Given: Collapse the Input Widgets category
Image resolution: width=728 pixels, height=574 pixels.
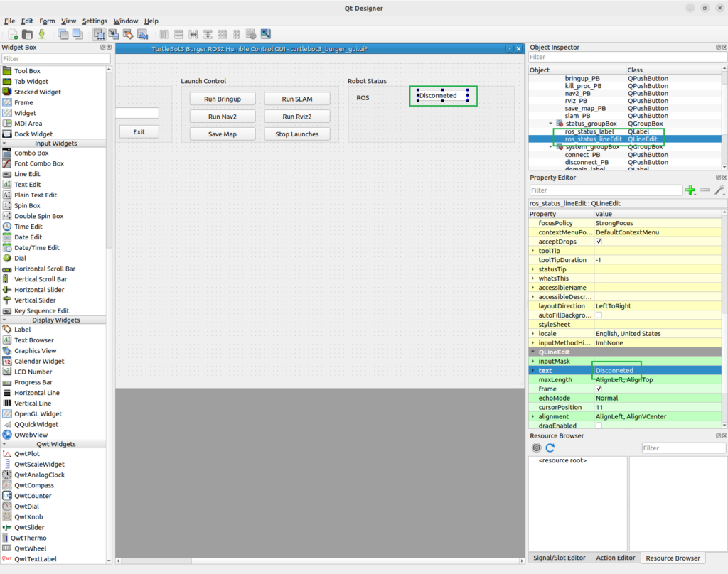Looking at the screenshot, I should point(5,143).
